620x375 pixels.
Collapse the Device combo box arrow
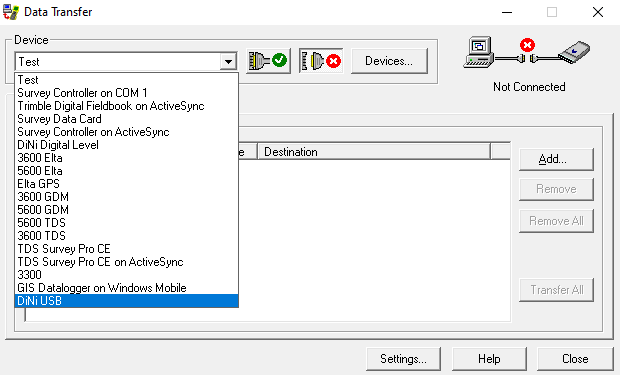pyautogui.click(x=228, y=62)
